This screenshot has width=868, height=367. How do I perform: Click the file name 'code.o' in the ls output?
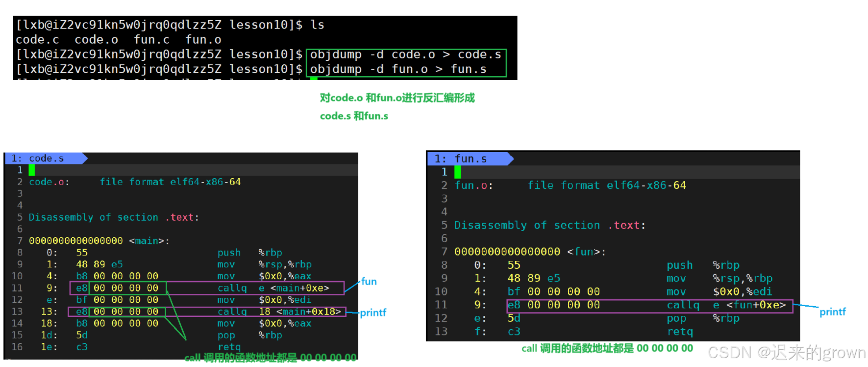click(x=96, y=40)
